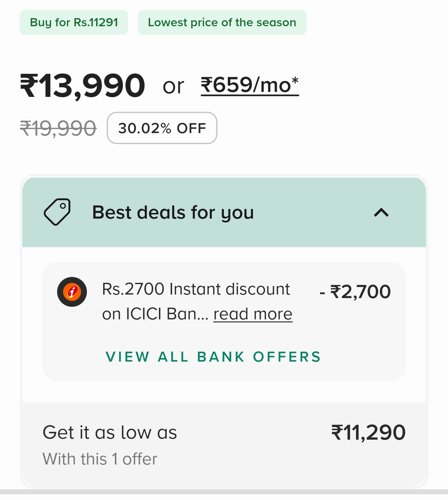Viewport: 448px width, 500px height.
Task: Tap VIEW ALL BANK OFFERS
Action: (213, 357)
